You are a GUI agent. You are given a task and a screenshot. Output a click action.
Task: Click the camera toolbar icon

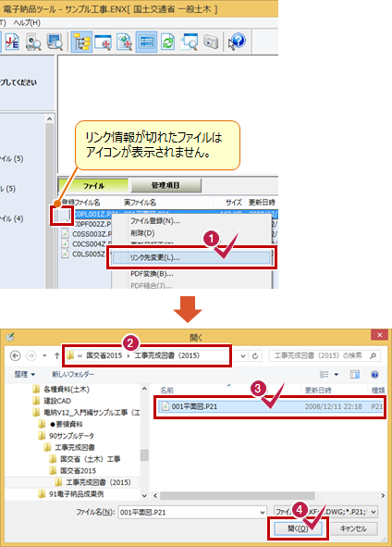click(x=211, y=43)
